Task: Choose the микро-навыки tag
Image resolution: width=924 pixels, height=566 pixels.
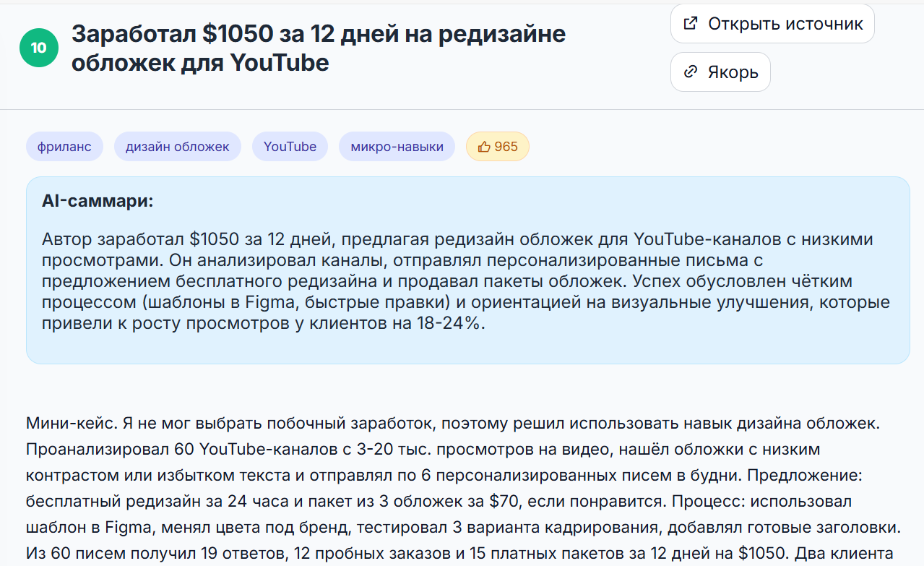Action: click(397, 147)
